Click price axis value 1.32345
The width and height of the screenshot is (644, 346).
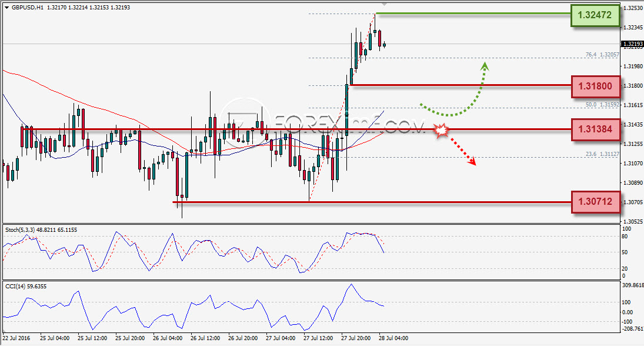click(x=633, y=27)
